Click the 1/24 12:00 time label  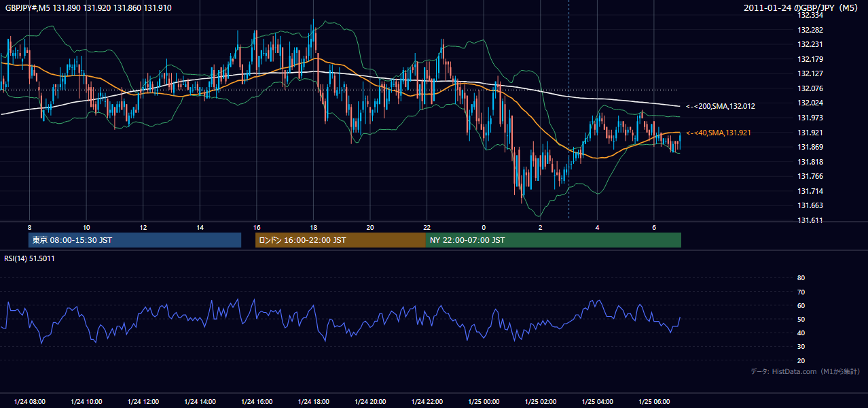[143, 402]
